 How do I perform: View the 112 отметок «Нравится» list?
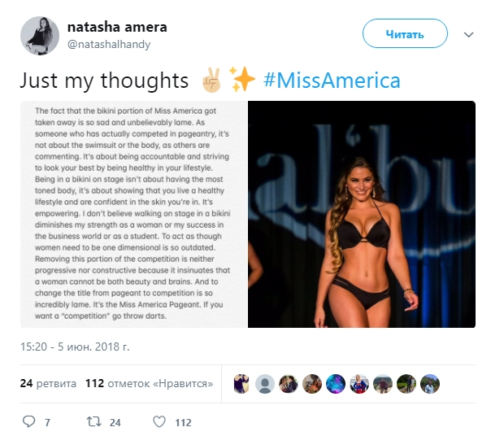149,383
